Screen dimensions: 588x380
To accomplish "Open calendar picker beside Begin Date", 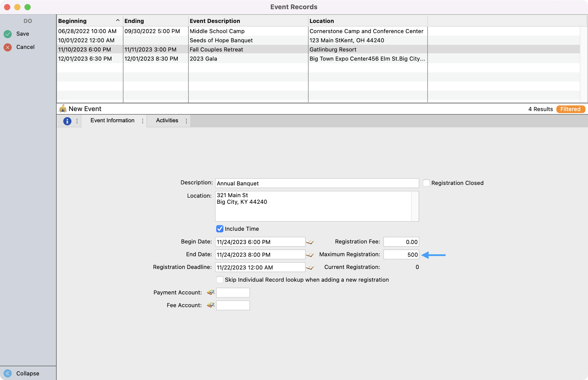I will point(310,242).
